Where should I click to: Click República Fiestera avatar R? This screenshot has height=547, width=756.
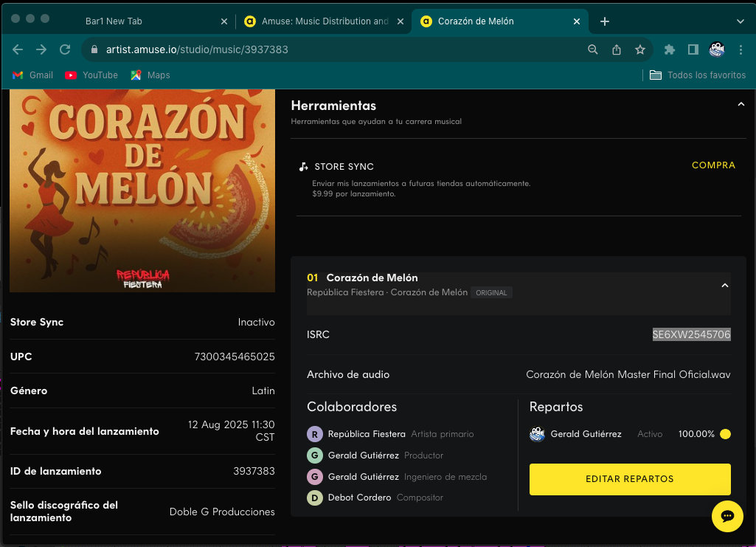tap(315, 434)
